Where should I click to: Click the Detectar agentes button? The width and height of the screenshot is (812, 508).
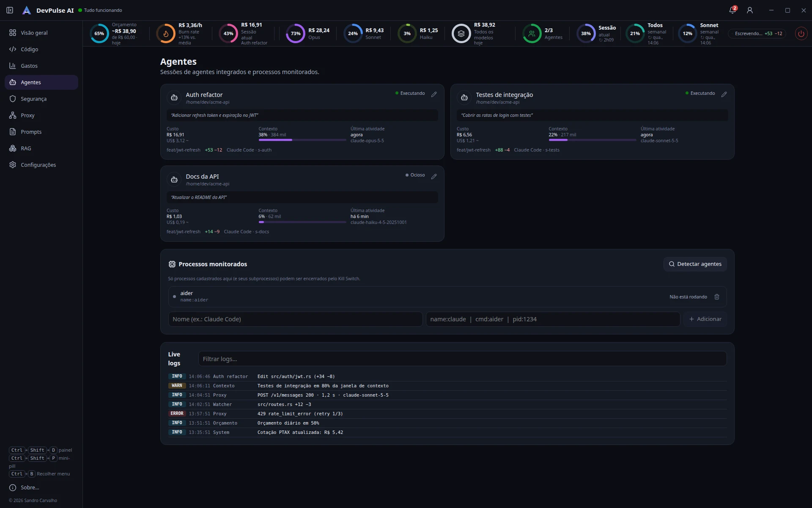(695, 264)
